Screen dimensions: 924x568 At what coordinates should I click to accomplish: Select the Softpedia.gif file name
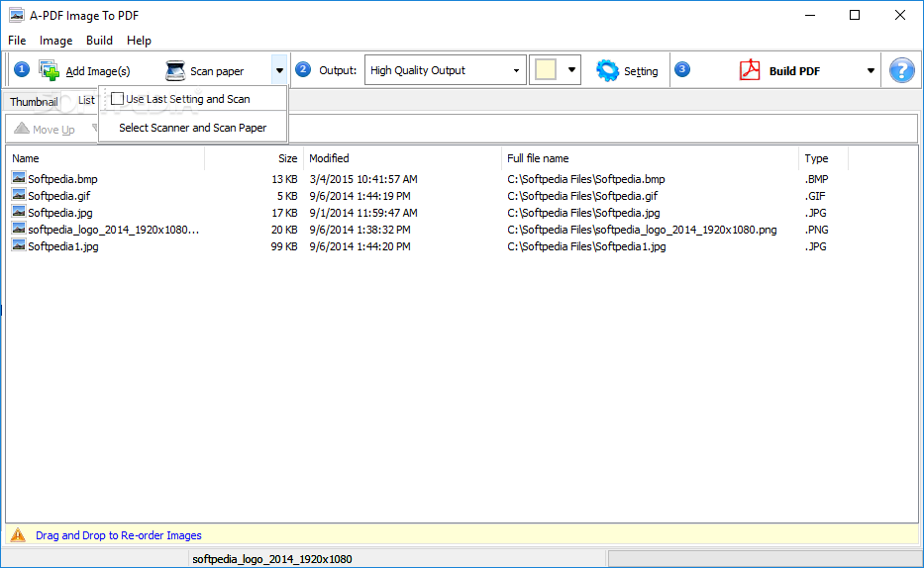(x=59, y=196)
